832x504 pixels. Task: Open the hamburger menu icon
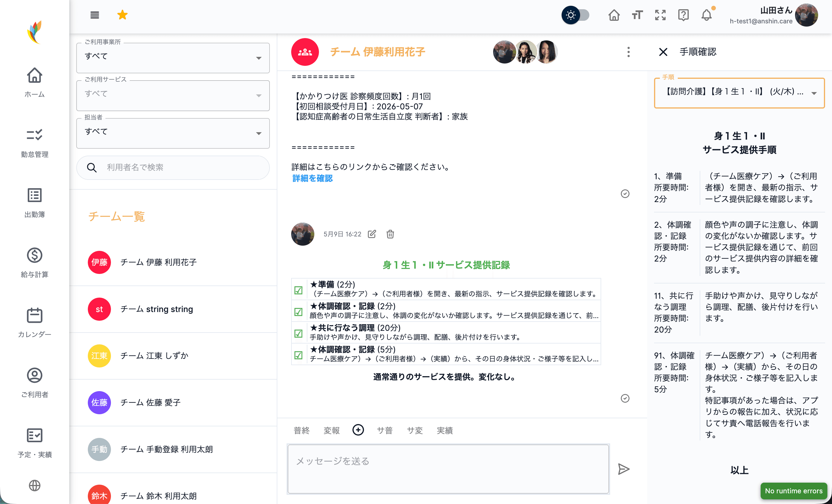pyautogui.click(x=94, y=15)
